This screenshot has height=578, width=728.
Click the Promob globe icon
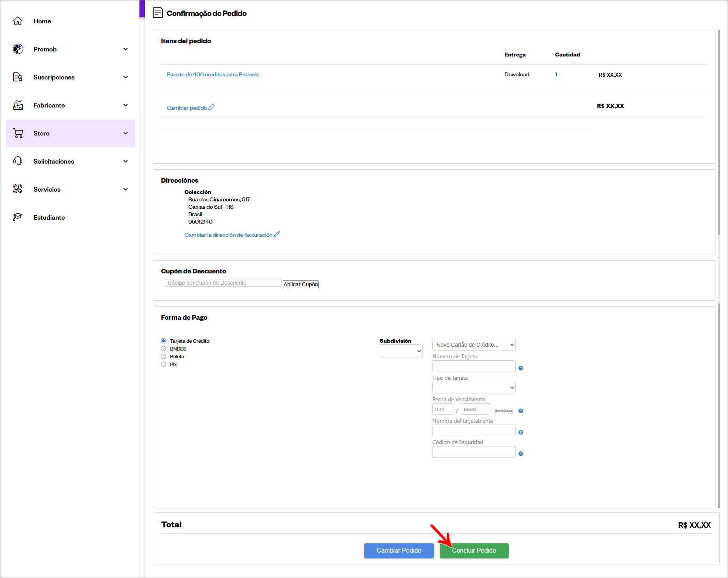[18, 49]
